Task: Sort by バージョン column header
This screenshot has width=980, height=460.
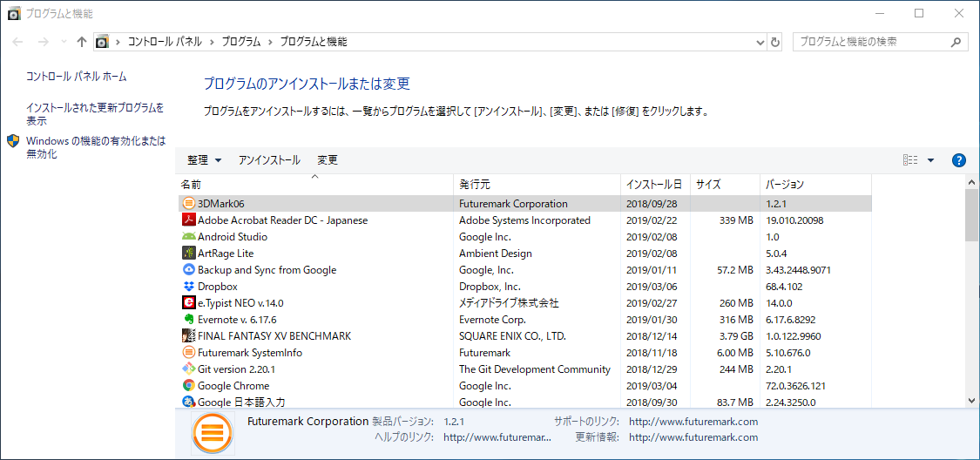Action: 815,185
